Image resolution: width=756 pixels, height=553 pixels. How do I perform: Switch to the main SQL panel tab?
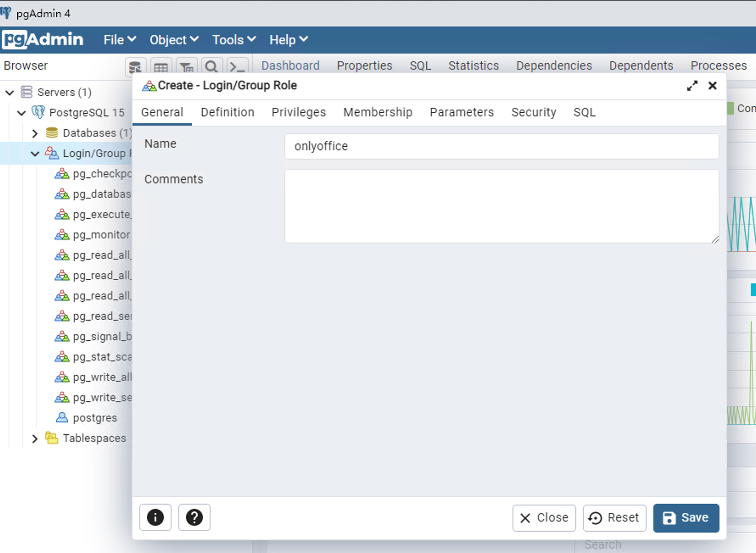tap(420, 66)
